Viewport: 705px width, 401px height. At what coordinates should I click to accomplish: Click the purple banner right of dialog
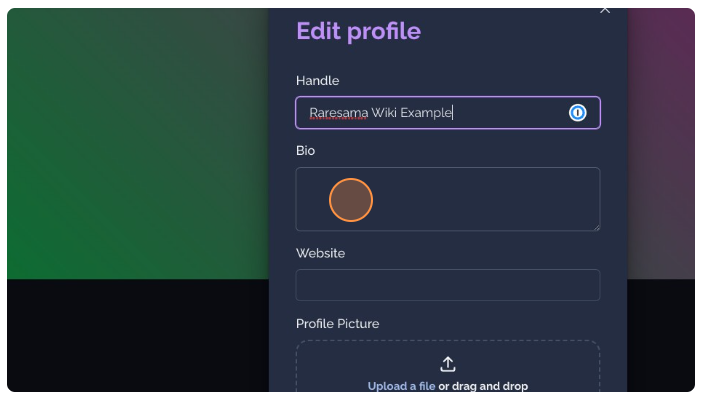point(660,143)
